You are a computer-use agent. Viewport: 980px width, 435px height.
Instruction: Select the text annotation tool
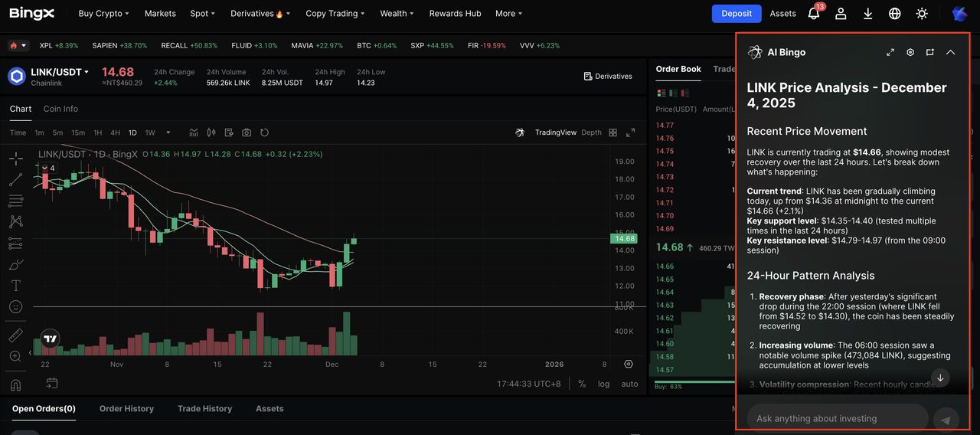[x=15, y=286]
